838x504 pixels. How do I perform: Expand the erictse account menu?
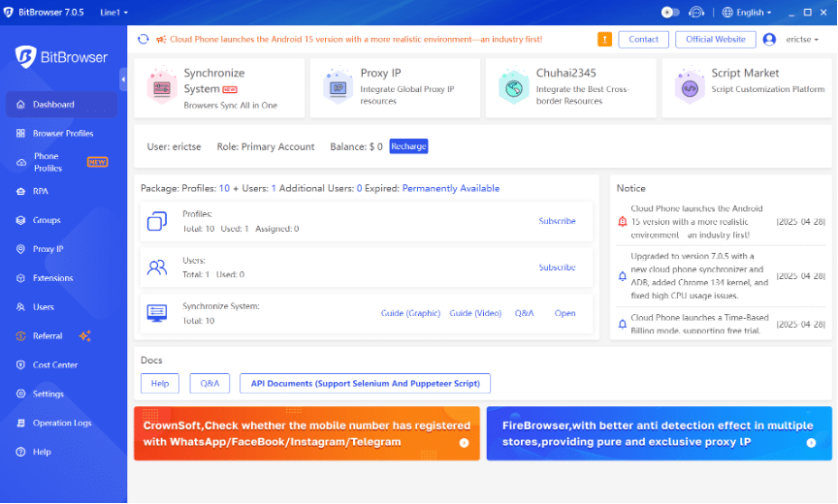[802, 39]
